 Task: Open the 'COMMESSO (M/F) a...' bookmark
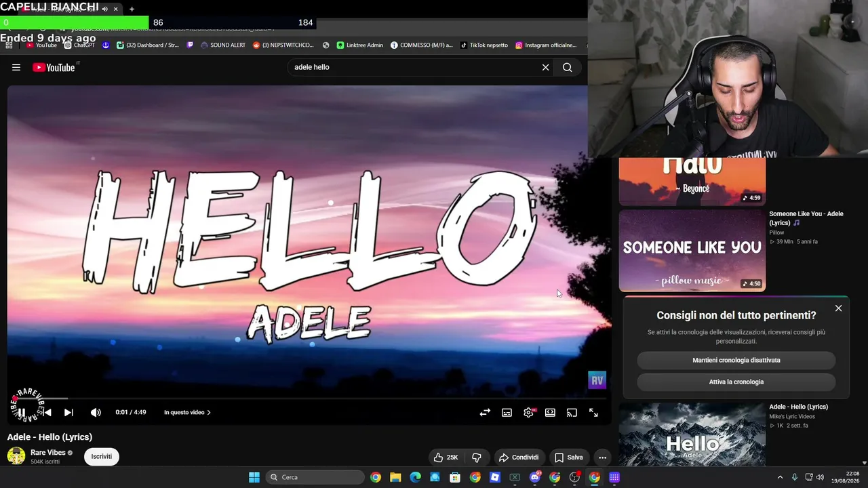point(422,45)
